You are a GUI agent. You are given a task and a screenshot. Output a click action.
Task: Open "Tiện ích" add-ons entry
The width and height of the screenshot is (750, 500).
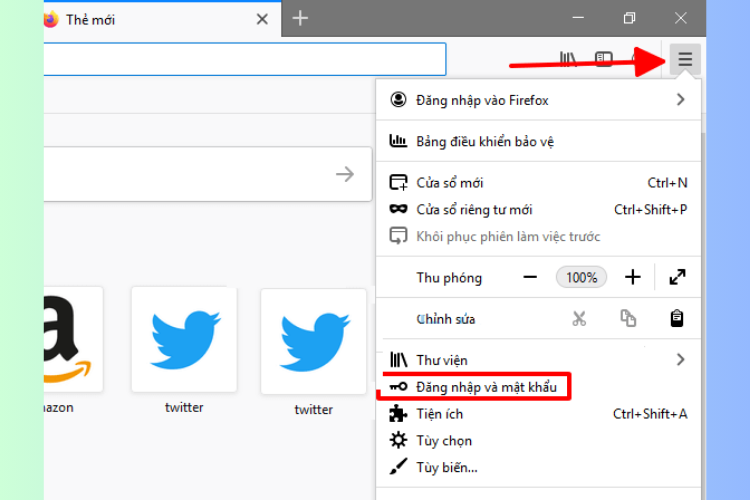[x=538, y=414]
